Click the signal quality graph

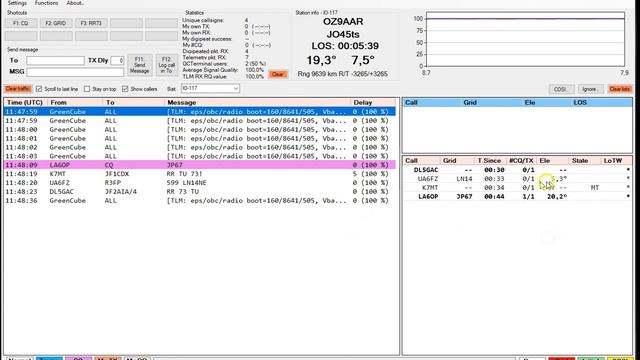coord(525,39)
